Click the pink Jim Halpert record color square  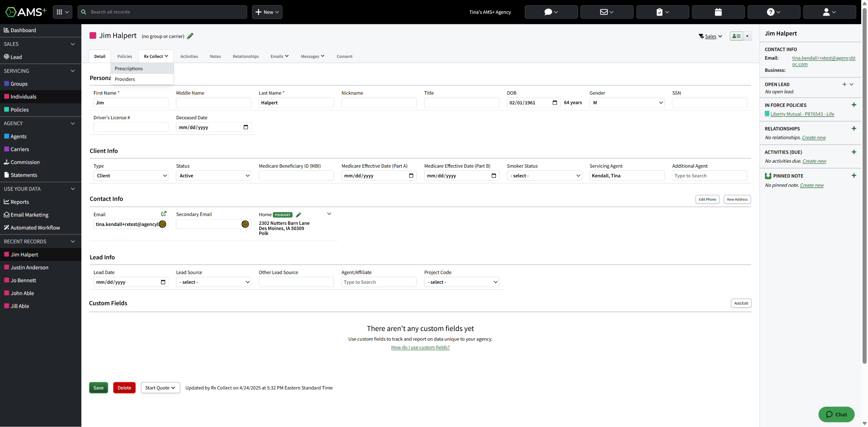93,36
